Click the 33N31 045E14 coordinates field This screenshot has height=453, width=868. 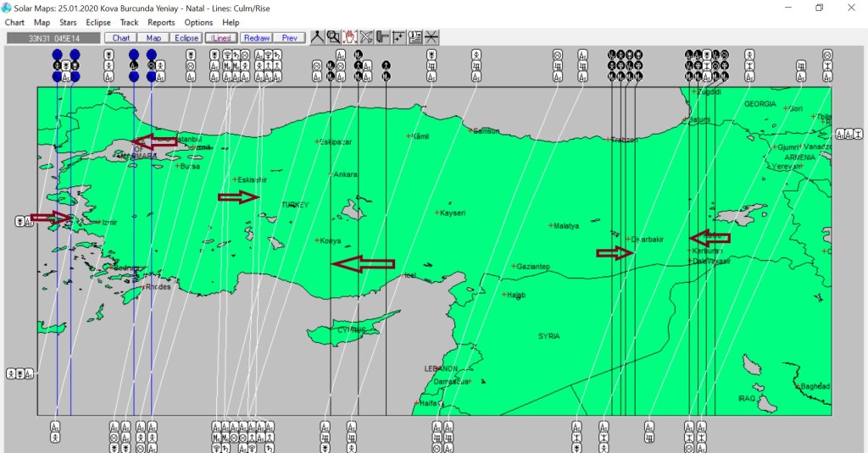53,38
